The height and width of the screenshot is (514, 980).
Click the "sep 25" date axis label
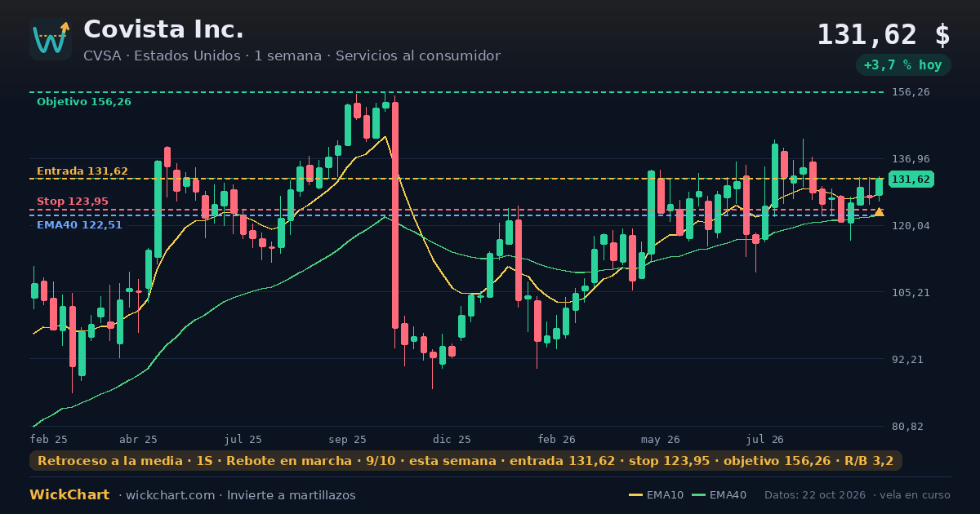(348, 440)
